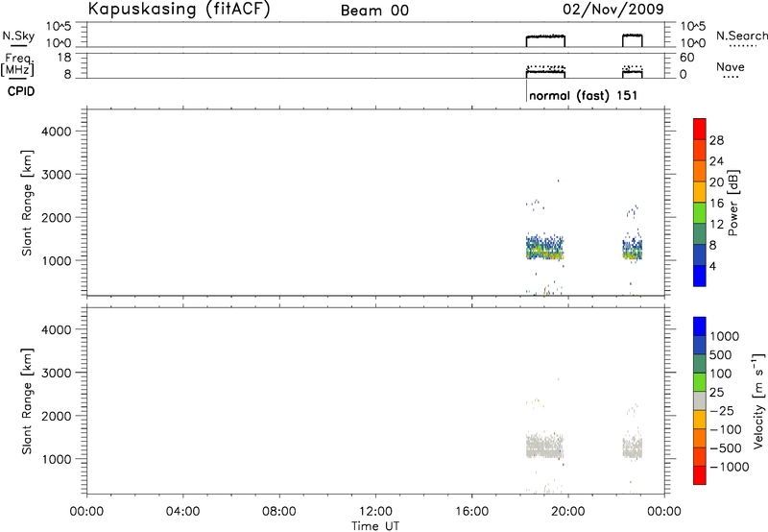This screenshot has width=768, height=532.
Task: Click the 'N.Search' legend label
Action: (x=741, y=36)
